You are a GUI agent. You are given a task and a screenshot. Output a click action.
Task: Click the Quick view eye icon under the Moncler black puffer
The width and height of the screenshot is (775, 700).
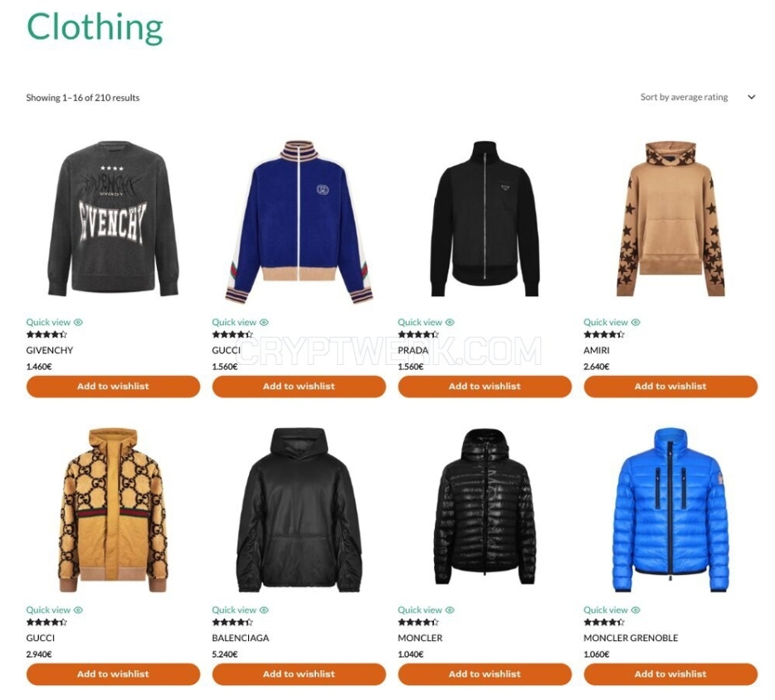click(450, 610)
